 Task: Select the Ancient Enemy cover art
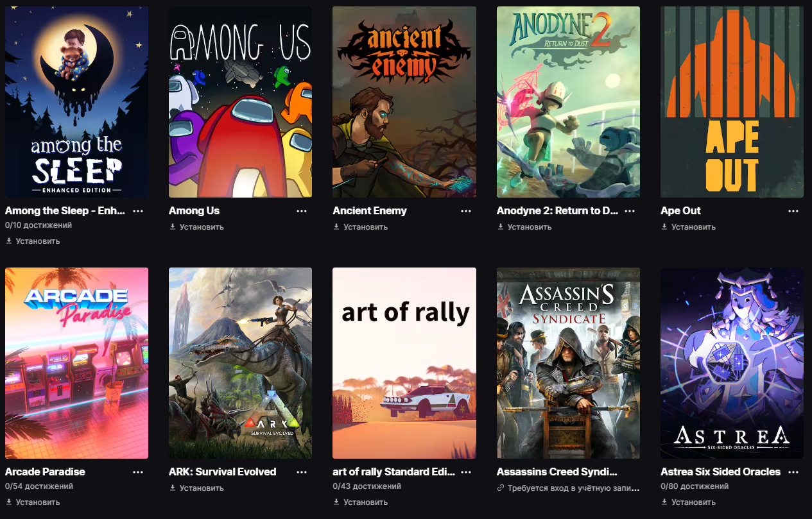pos(404,102)
